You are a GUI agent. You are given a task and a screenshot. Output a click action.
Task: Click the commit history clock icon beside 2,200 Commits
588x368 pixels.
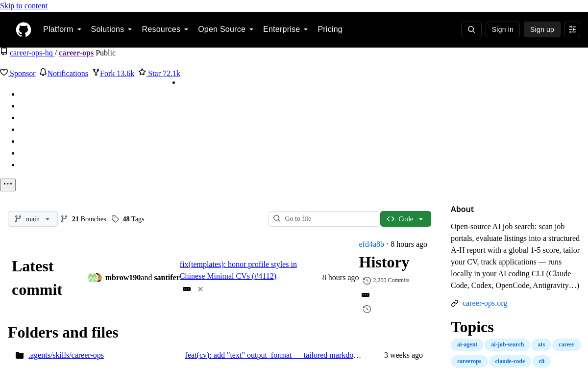(x=367, y=281)
